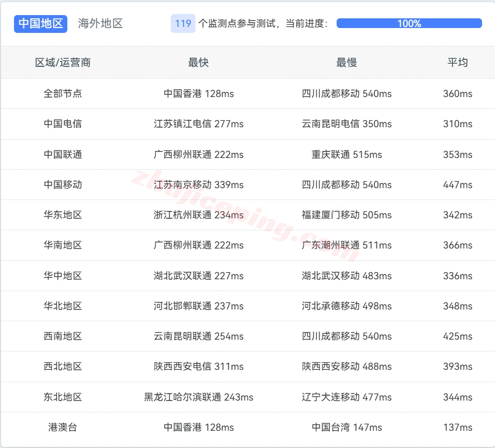Click 辽宁大连移动 477ms slowest cell
Screen dimensions: 495x448
coord(347,397)
